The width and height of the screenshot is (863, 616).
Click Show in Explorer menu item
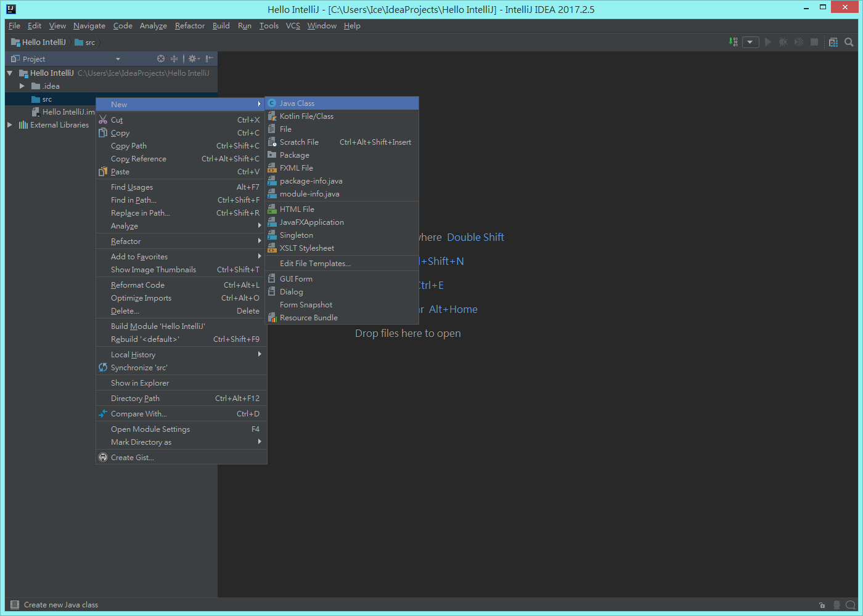coord(181,383)
